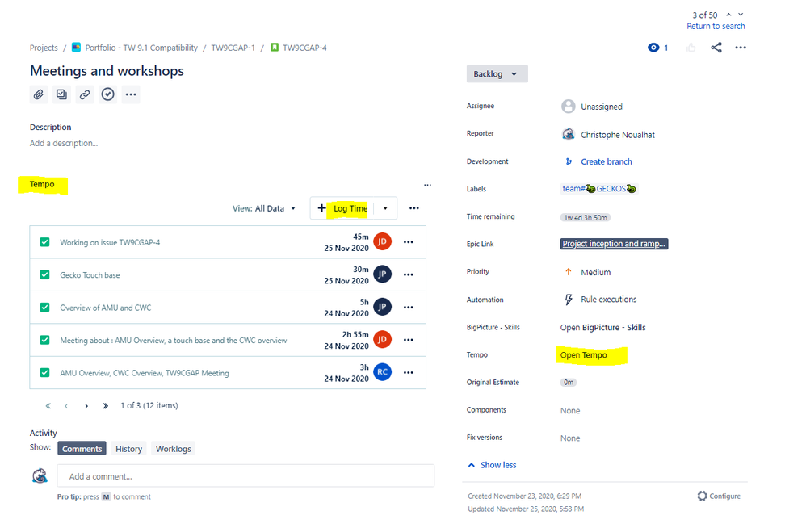Switch to the Comments activity tab

point(82,449)
